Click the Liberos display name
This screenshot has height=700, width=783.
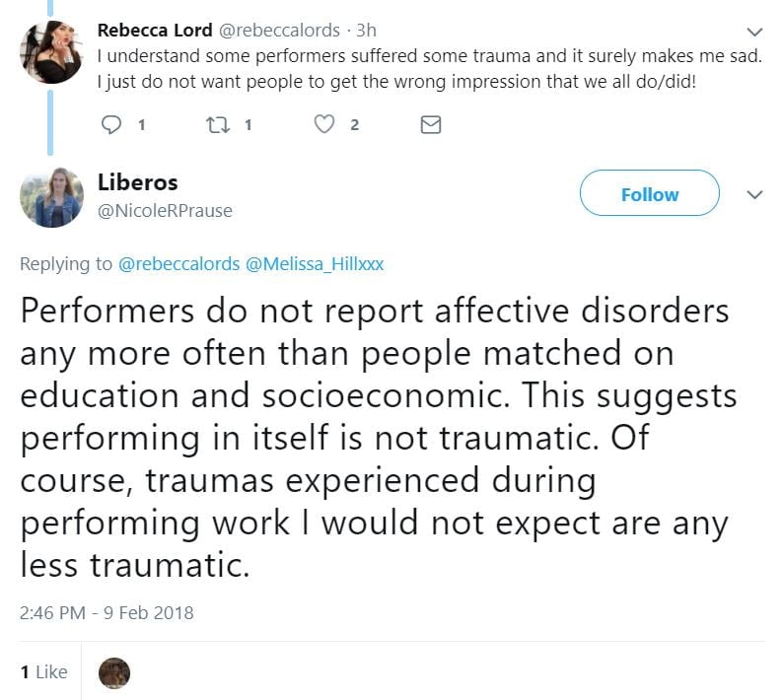coord(137,183)
